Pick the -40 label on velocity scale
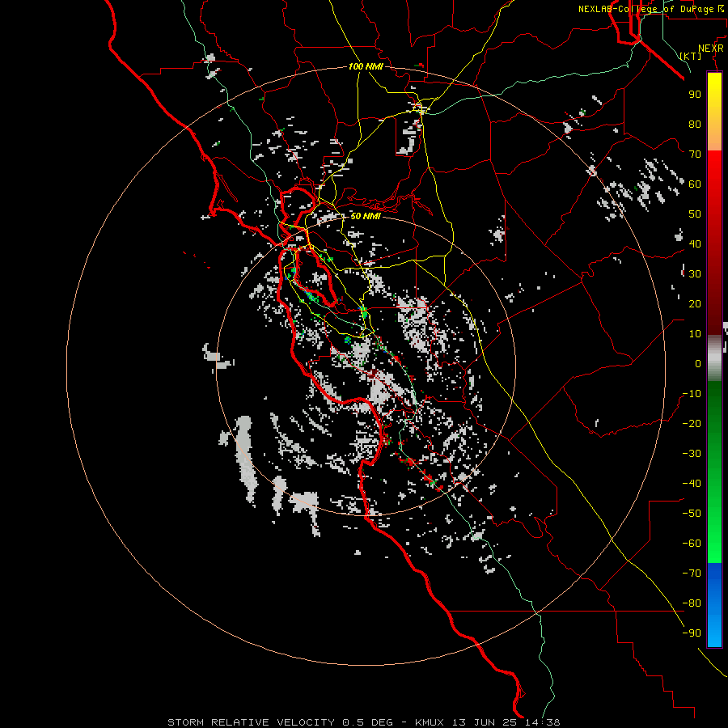Screen dimensions: 728x728 (x=692, y=484)
